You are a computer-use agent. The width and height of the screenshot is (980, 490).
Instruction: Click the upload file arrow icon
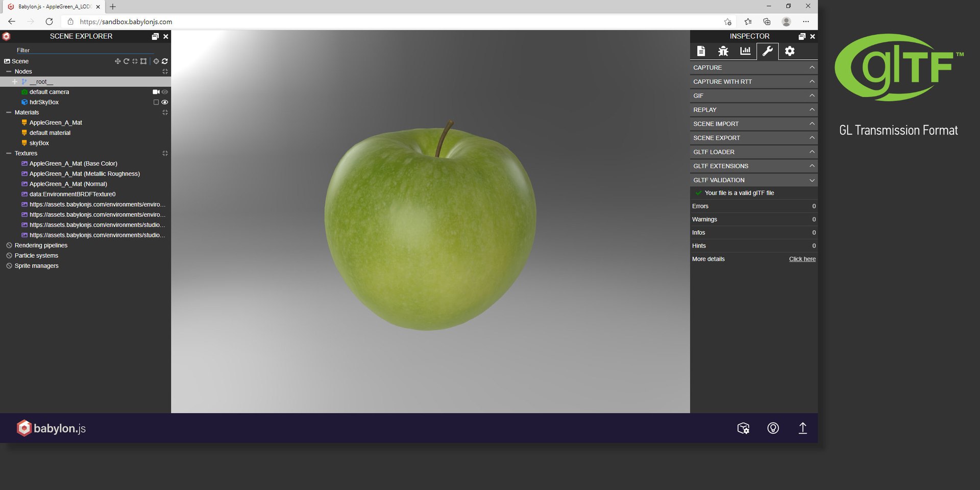tap(802, 428)
